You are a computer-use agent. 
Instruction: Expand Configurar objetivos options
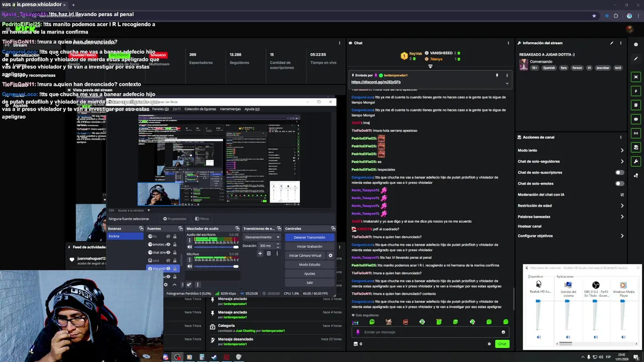pyautogui.click(x=622, y=236)
